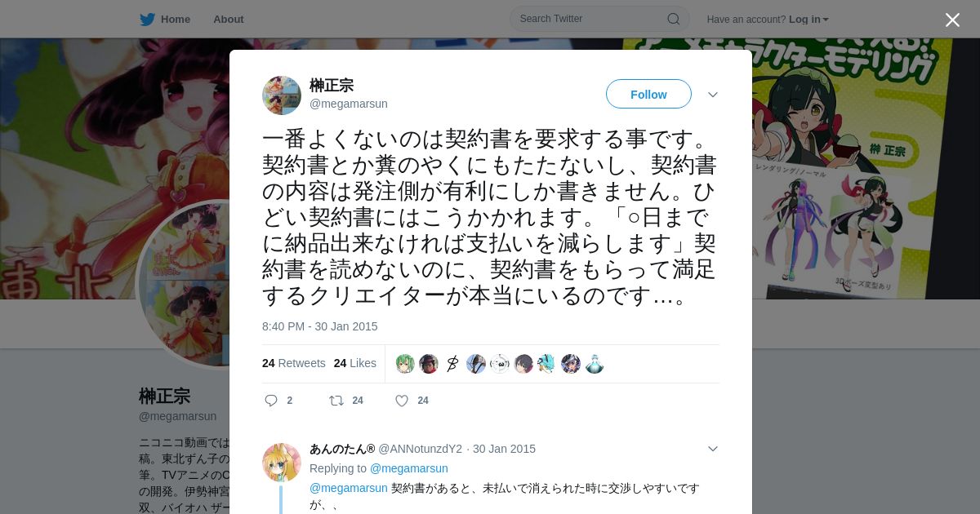Open 榊正宗 author avatar in tweet
This screenshot has height=514, width=980.
[x=282, y=95]
